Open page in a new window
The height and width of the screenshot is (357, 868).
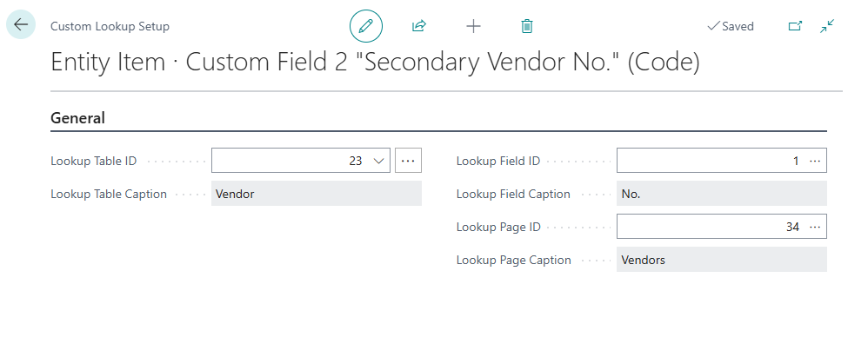pos(795,26)
